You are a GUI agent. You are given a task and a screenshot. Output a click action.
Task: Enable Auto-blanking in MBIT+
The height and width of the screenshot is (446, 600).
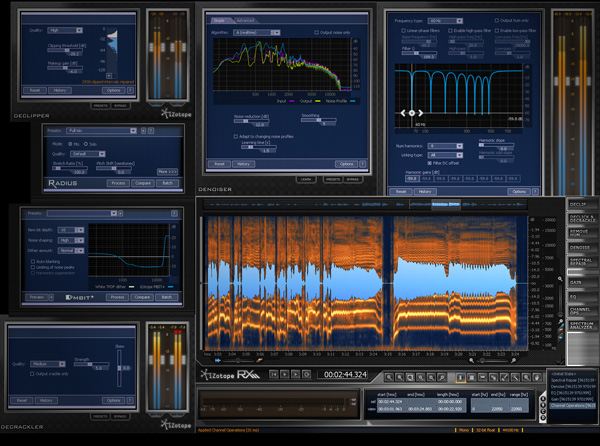point(33,262)
